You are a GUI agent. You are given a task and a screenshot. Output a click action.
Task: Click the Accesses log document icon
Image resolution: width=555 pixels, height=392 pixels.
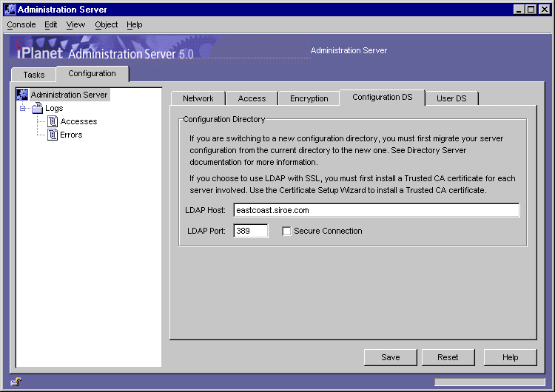(x=53, y=121)
